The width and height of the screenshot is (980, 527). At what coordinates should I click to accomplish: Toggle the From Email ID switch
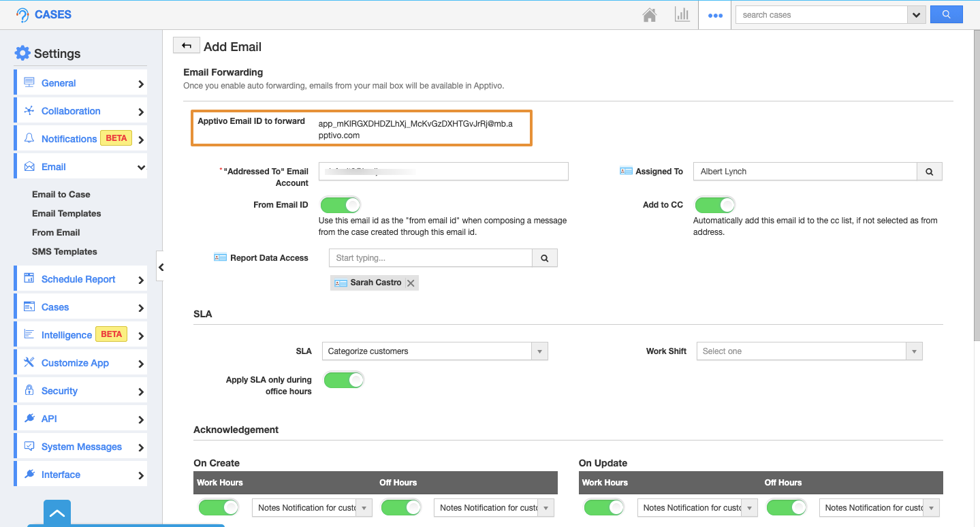point(340,205)
